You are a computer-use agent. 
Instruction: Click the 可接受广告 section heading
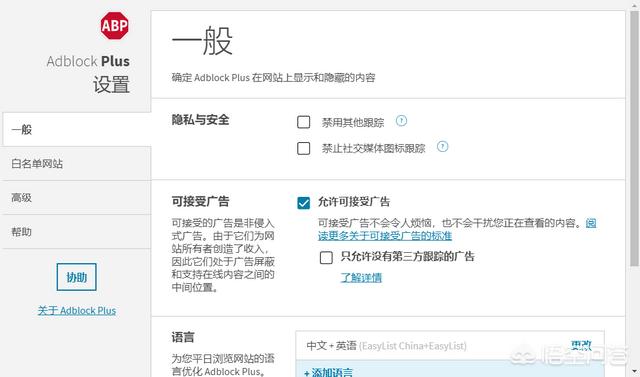pos(200,201)
